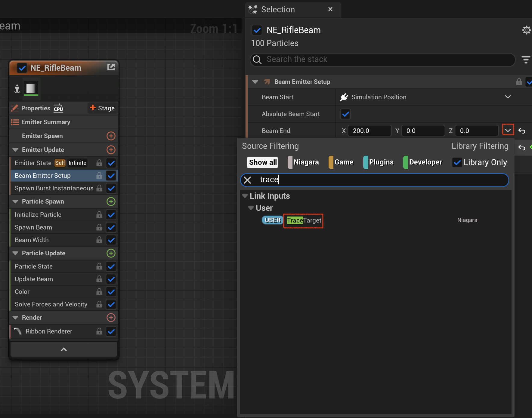
Task: Click the Search the stack field
Action: pos(382,60)
